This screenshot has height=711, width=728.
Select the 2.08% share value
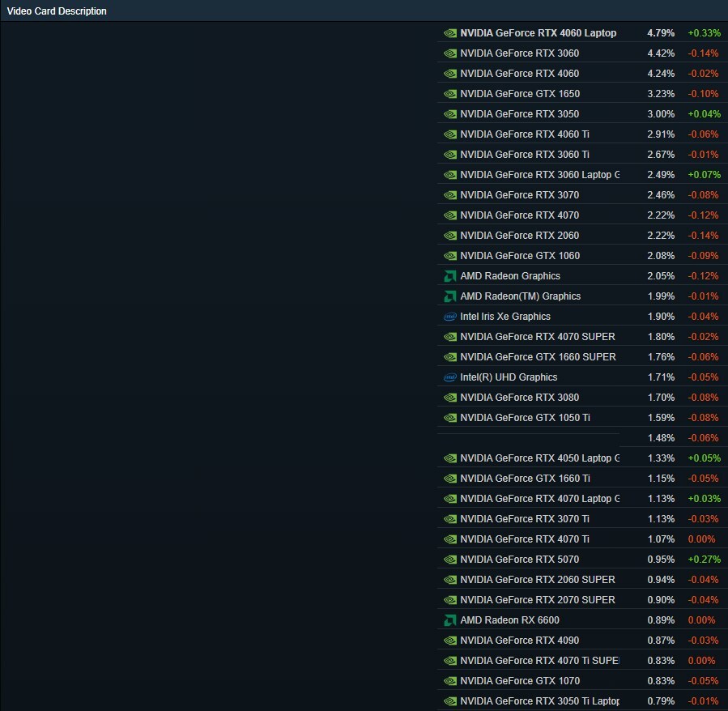click(x=661, y=256)
